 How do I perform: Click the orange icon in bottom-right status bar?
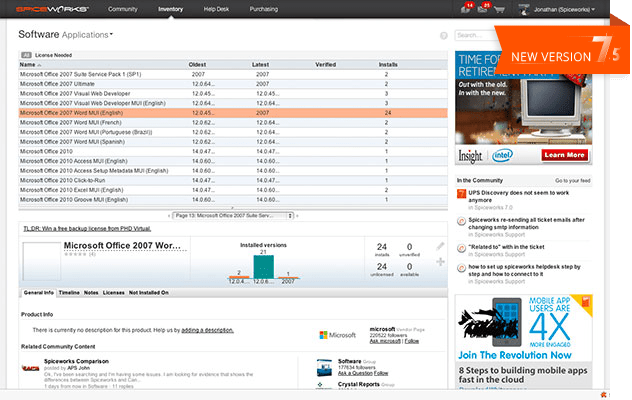pos(603,395)
